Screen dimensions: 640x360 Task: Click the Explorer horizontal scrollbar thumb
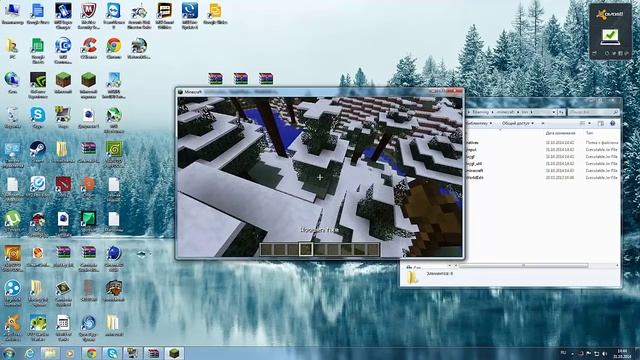coord(524,265)
